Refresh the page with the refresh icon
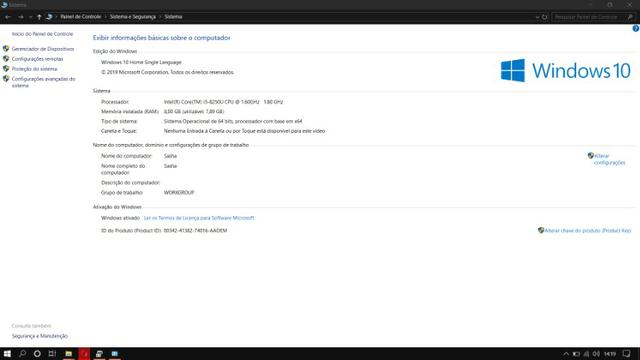Viewport: 640px width, 360px height. pos(544,17)
